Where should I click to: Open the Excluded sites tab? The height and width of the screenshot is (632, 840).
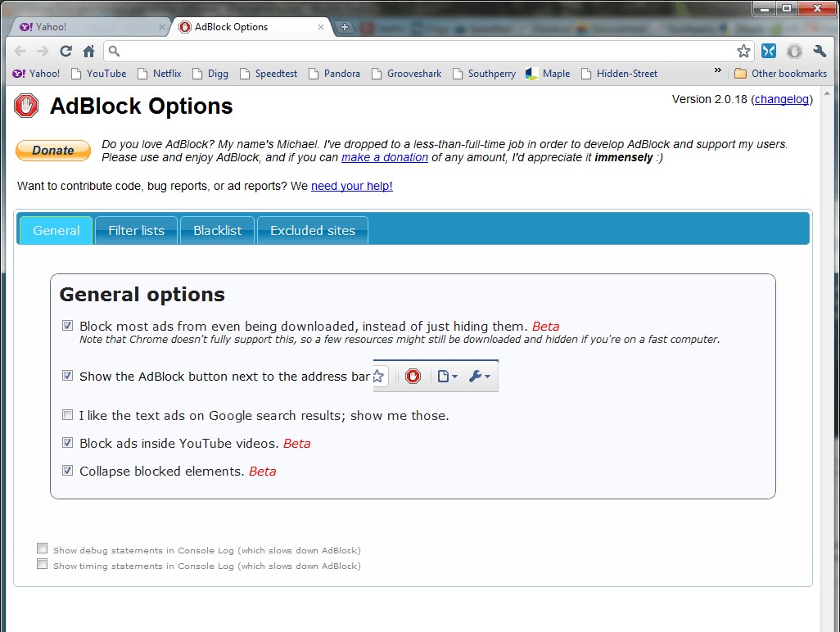pyautogui.click(x=312, y=231)
